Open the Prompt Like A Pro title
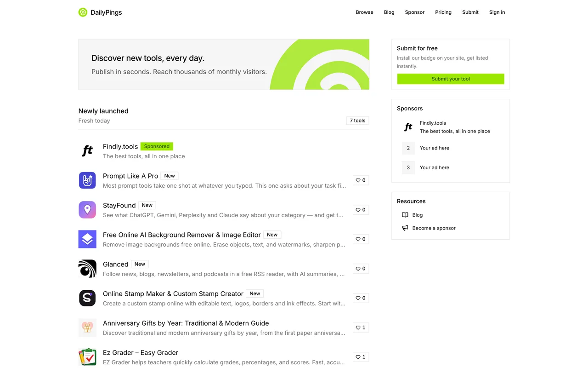Image resolution: width=588 pixels, height=368 pixels. 130,176
